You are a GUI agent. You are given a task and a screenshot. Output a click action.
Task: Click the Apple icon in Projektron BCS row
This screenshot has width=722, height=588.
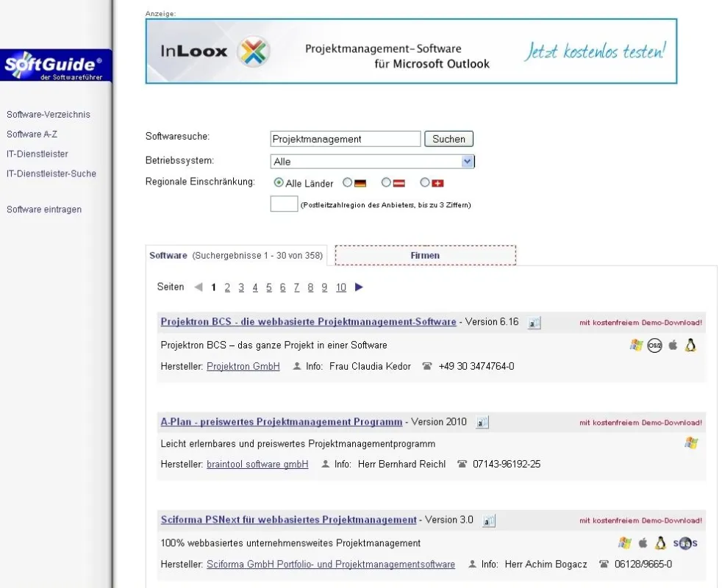[x=673, y=345]
